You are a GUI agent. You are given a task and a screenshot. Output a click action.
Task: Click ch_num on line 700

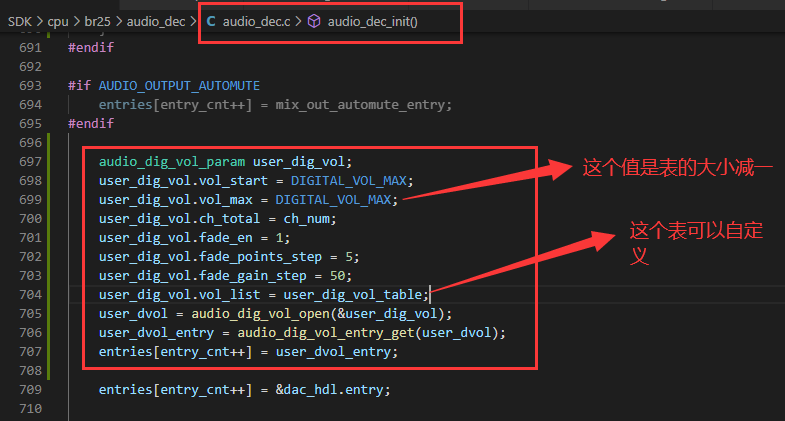pos(306,219)
